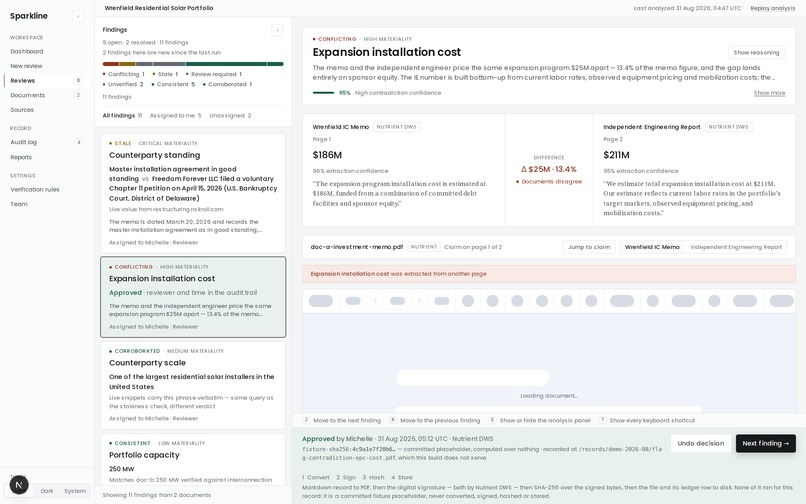Screen dimensions: 806x504
Task: Switch viewer to Wrenfield IC Memo
Action: pyautogui.click(x=652, y=247)
